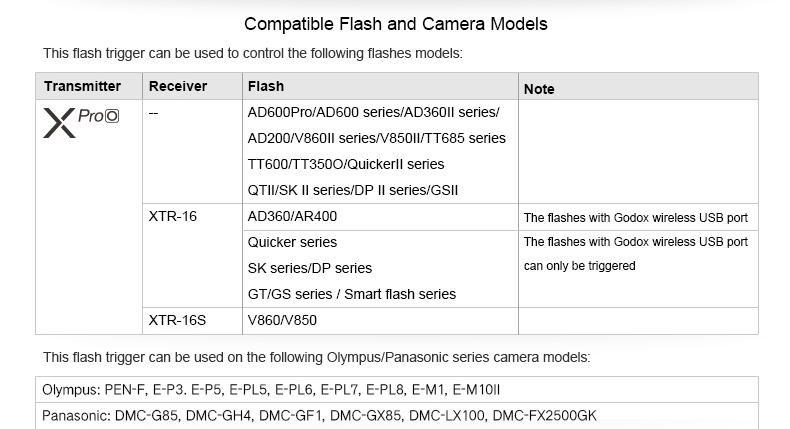Click the 'can only be triggered' note
The height and width of the screenshot is (429, 790).
(x=579, y=266)
